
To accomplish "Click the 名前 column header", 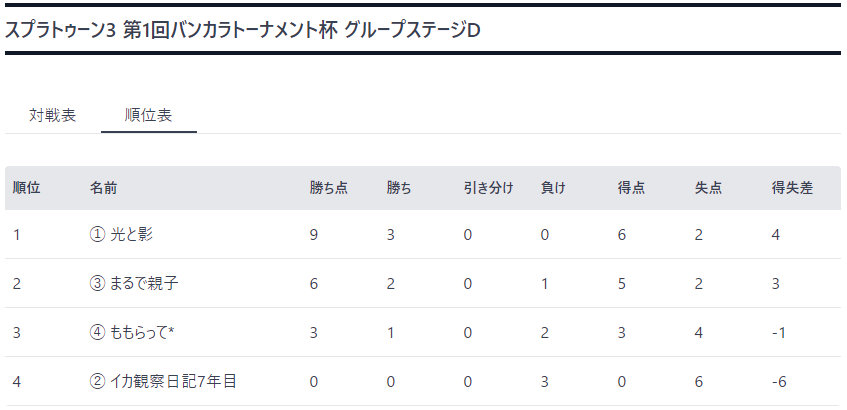I will (103, 188).
